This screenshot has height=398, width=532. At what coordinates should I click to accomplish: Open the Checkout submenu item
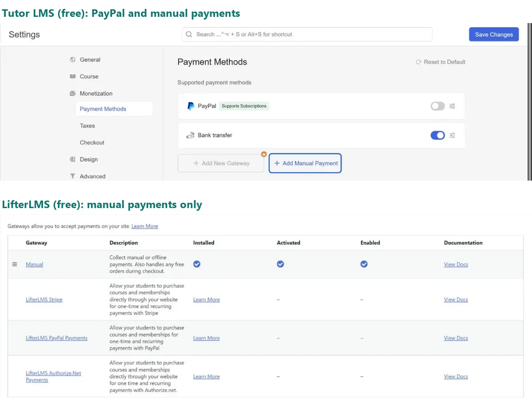point(92,142)
